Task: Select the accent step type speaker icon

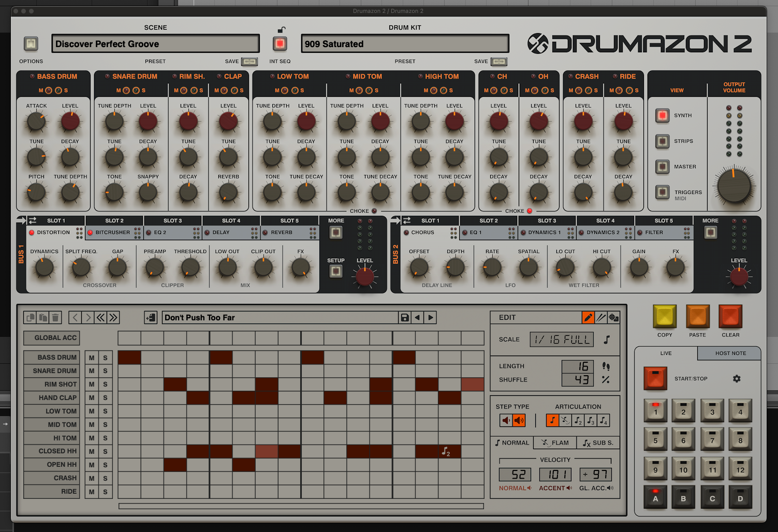Action: point(519,420)
